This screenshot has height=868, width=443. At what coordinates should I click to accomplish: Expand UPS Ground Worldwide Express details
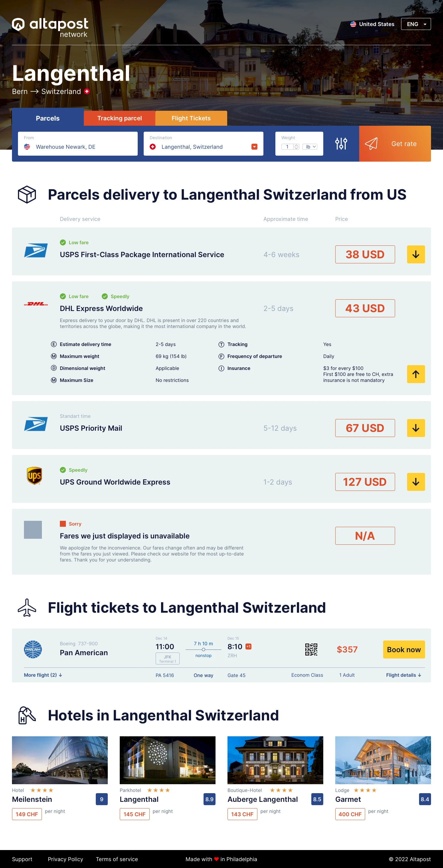416,482
